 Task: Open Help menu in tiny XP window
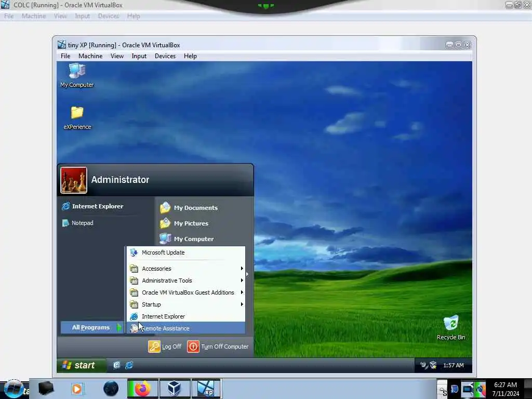(190, 56)
